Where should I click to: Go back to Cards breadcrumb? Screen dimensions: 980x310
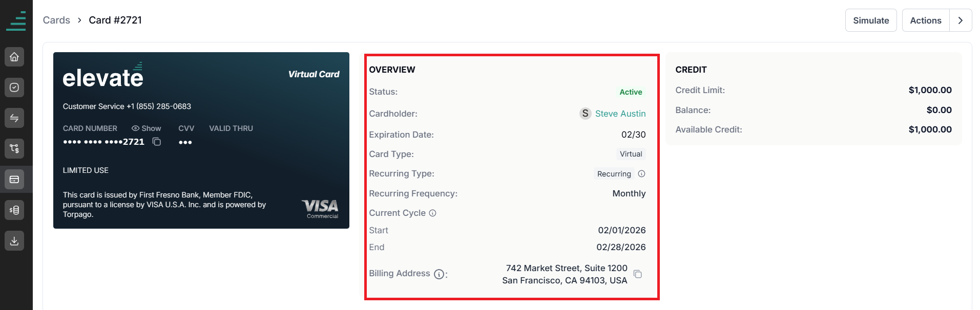[x=56, y=20]
